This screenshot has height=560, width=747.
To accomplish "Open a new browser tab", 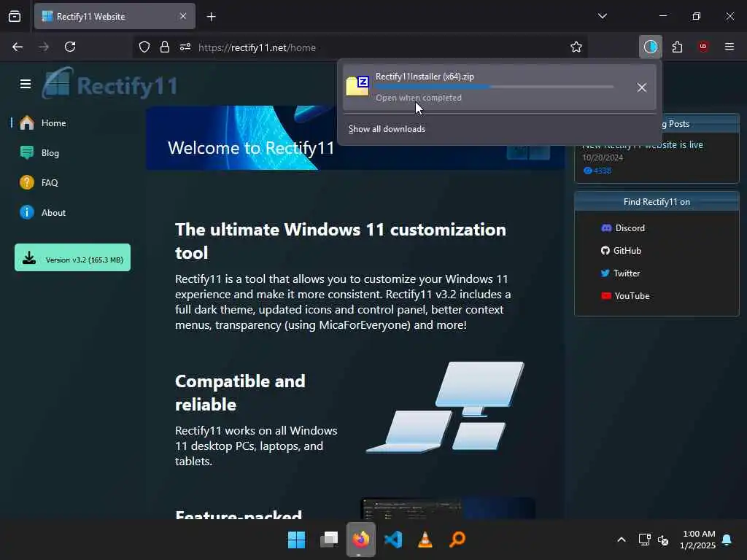I will [211, 17].
